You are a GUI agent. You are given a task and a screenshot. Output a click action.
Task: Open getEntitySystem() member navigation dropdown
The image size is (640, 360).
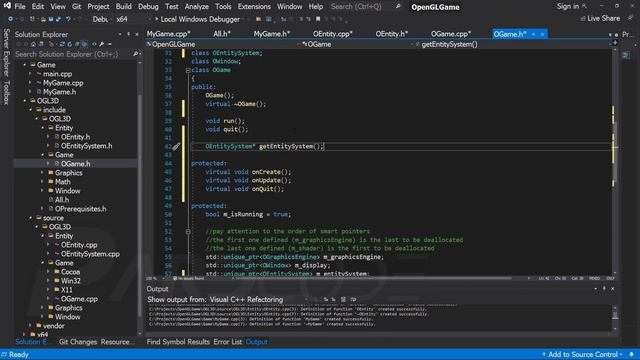click(513, 44)
